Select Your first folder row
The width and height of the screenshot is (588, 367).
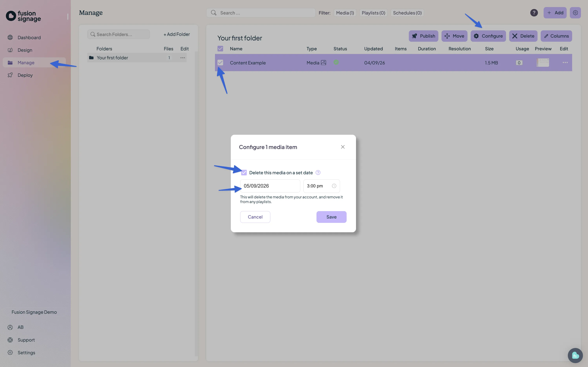tap(137, 58)
